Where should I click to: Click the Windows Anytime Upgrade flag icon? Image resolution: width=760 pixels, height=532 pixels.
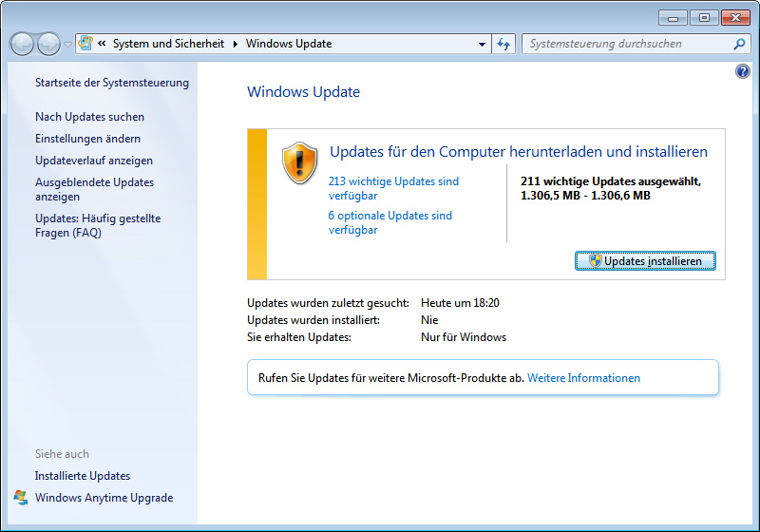coord(20,498)
